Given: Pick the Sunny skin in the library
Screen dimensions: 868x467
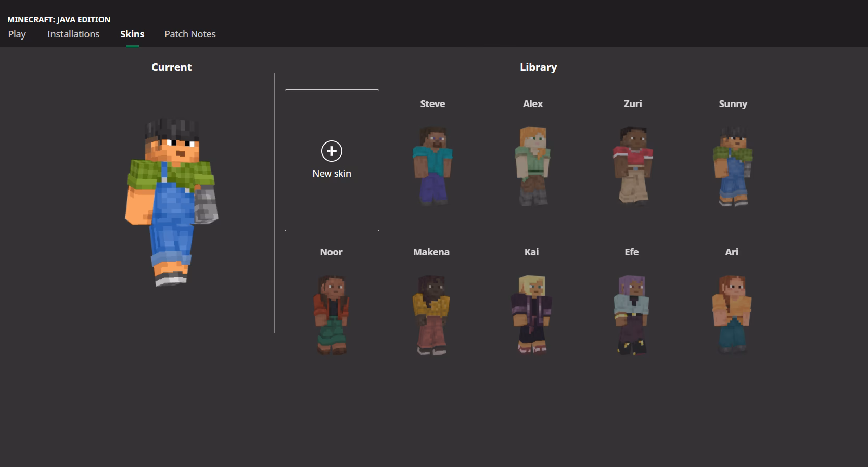Looking at the screenshot, I should click(x=733, y=166).
